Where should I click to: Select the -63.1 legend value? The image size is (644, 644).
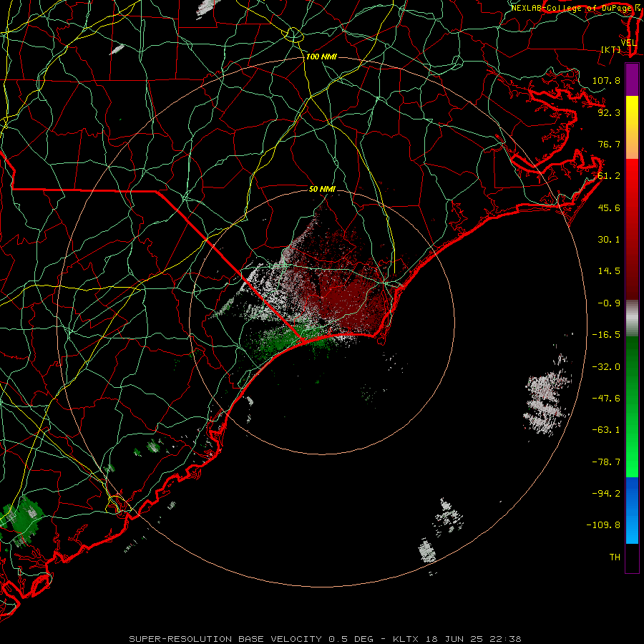click(606, 430)
